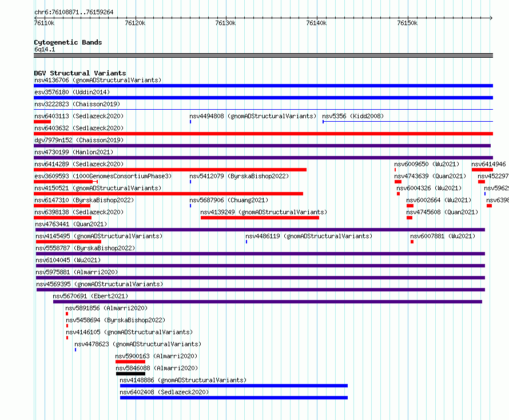Image resolution: width=509 pixels, height=420 pixels.
Task: Select nsv4743639 (Quan2021) variant
Action: pyautogui.click(x=430, y=176)
